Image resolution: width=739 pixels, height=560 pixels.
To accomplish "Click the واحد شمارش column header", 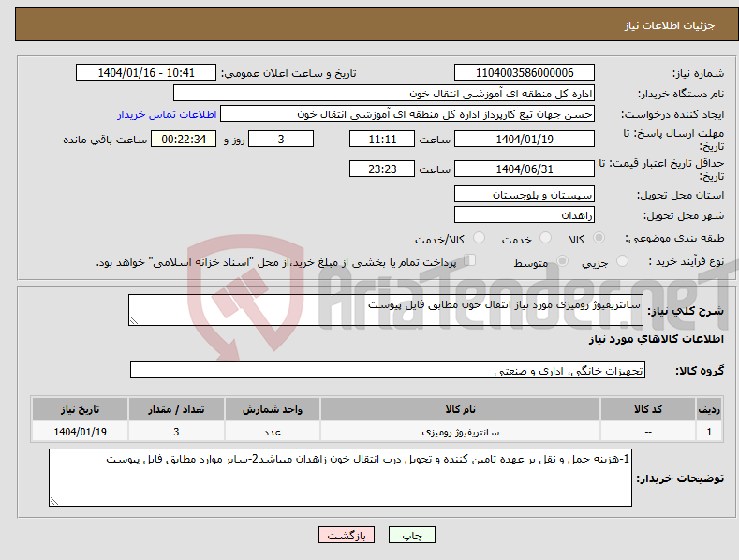I will (273, 408).
